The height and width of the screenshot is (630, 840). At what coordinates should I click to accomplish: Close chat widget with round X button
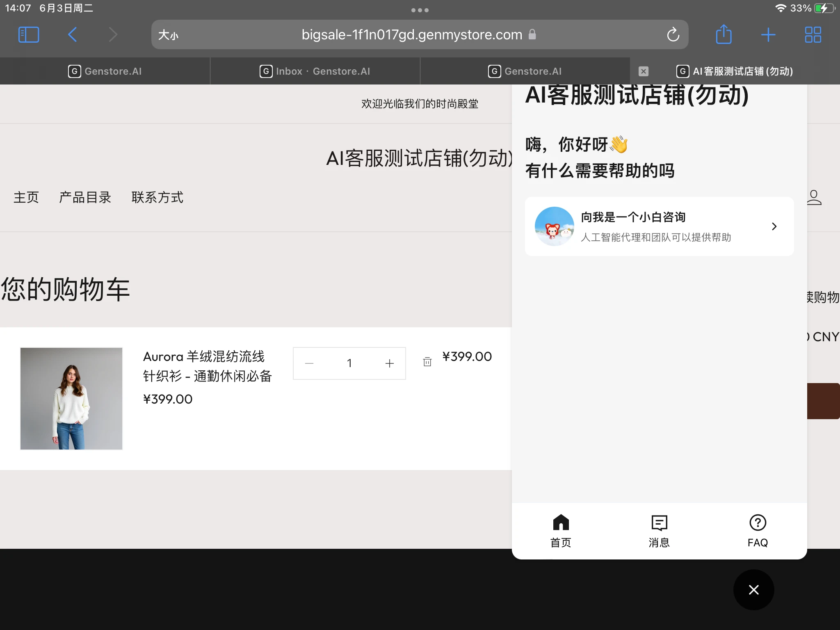click(x=753, y=589)
